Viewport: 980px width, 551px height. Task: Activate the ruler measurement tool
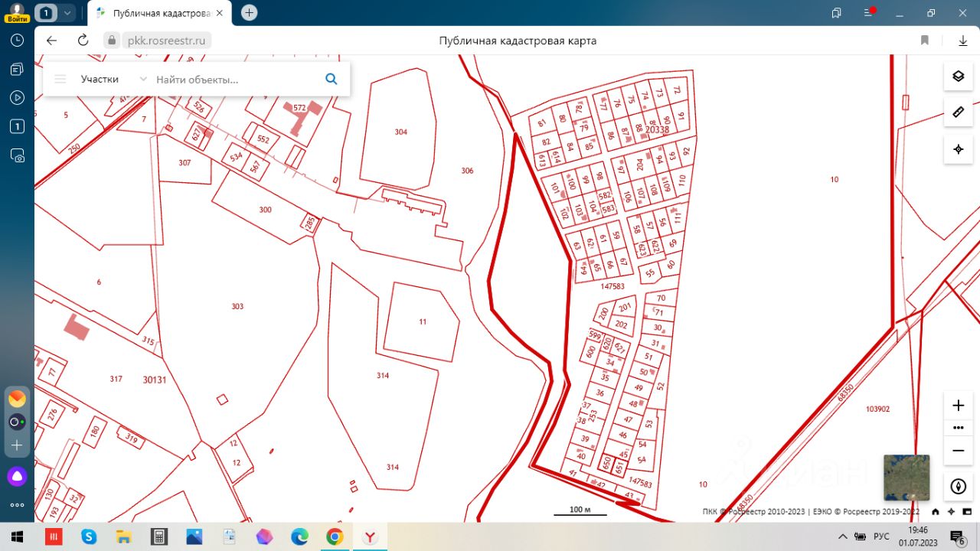[x=958, y=112]
